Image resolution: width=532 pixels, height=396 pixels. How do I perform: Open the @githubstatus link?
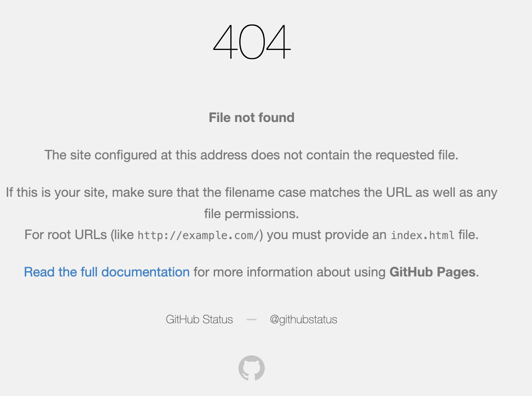coord(303,320)
